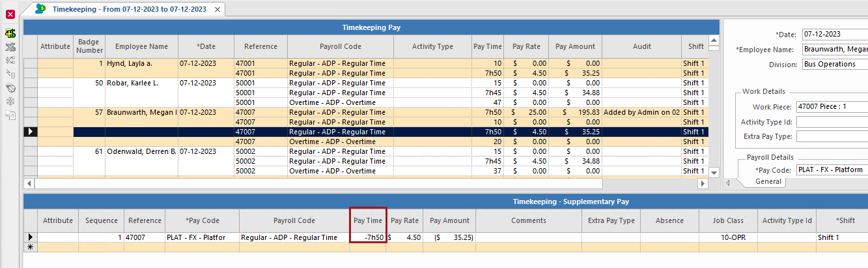Click the empty Extra Pay Type field
This screenshot has height=268, width=868.
point(832,136)
